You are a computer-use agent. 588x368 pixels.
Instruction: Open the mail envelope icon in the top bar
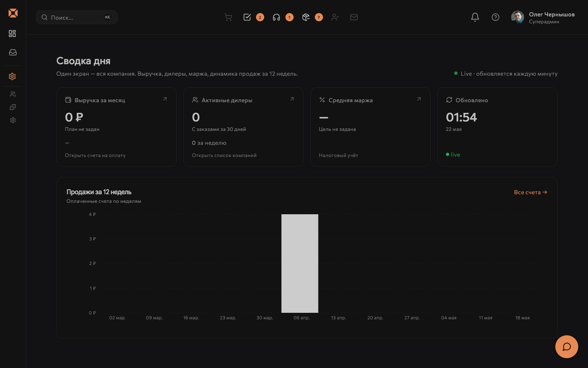click(x=354, y=17)
